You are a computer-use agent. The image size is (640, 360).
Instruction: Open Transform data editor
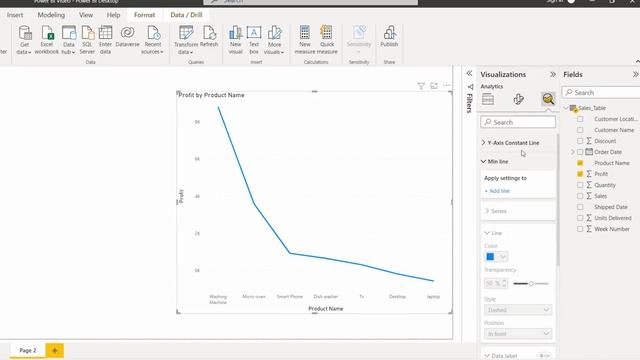[x=186, y=40]
